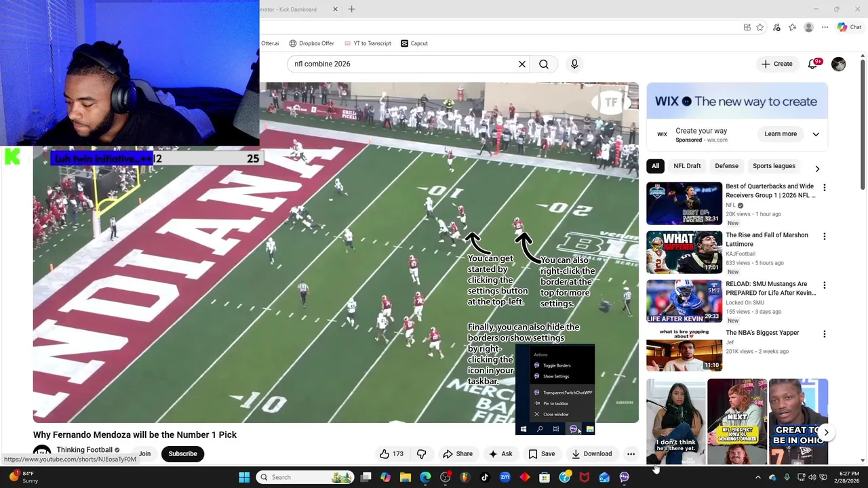Viewport: 868px width, 488px height.
Task: Open the 'Great to be in Ohio' short
Action: [798, 421]
